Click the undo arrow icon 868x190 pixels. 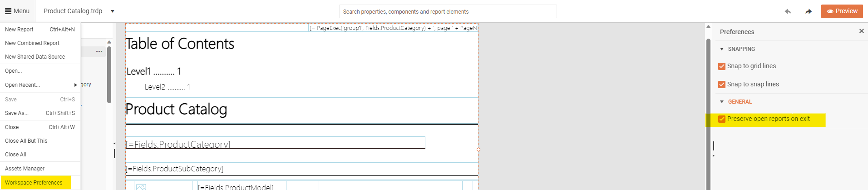788,11
